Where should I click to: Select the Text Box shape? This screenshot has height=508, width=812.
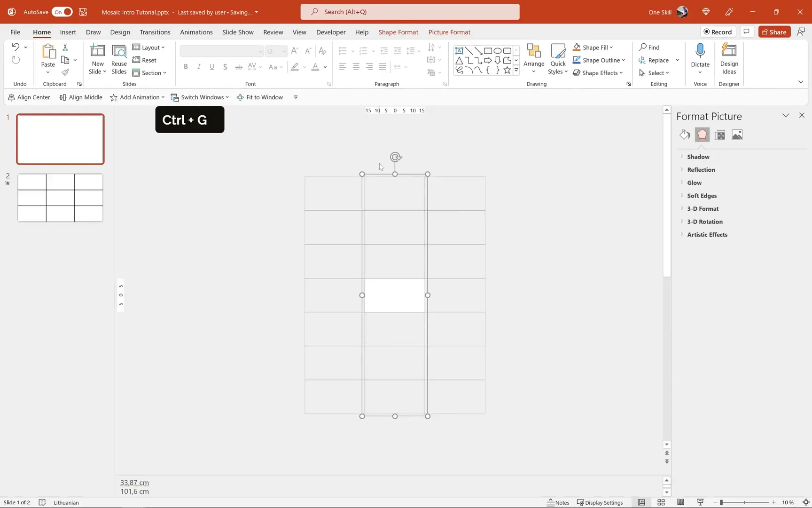[x=459, y=51]
